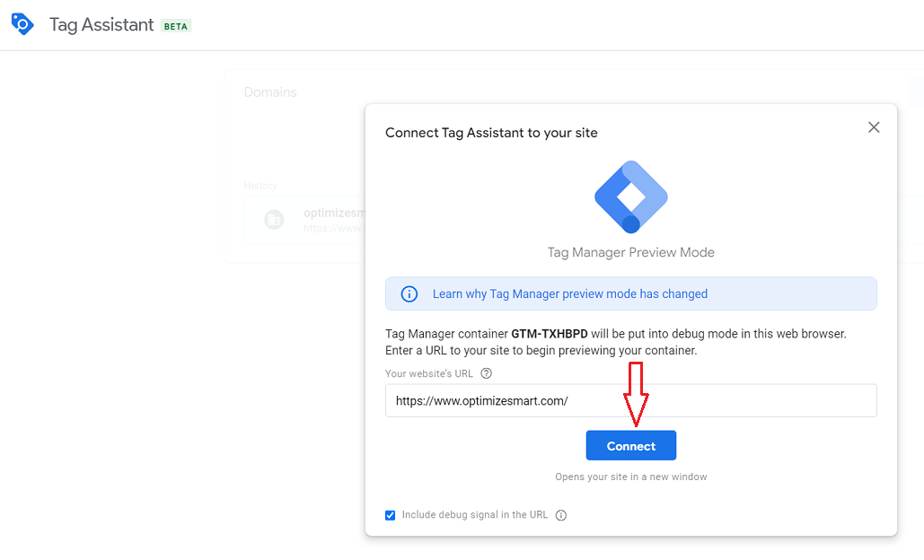Click the GTM-TXHBPD container ID text

click(550, 334)
